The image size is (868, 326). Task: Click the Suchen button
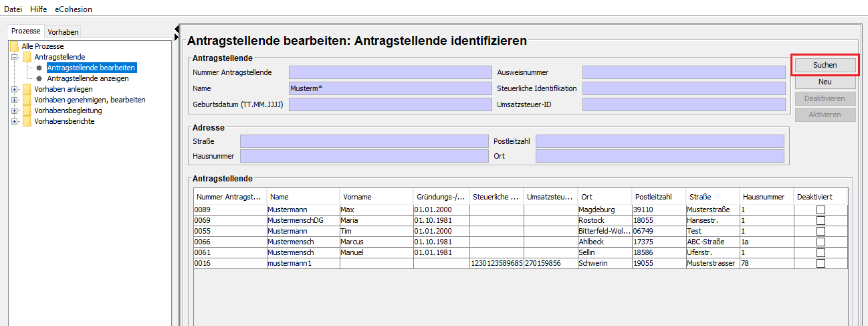pos(825,65)
